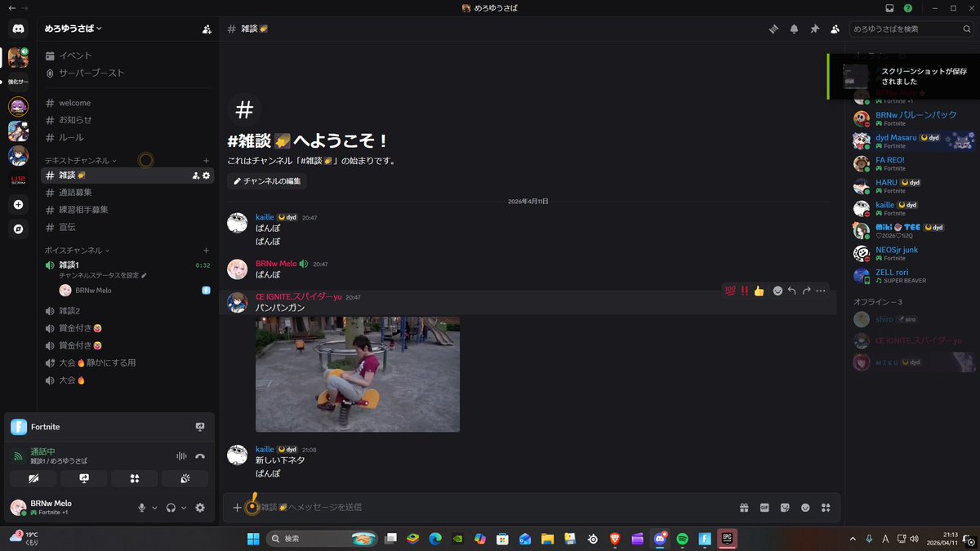Reply to the パンパンガン message
Screen dimensions: 980x551
[792, 291]
